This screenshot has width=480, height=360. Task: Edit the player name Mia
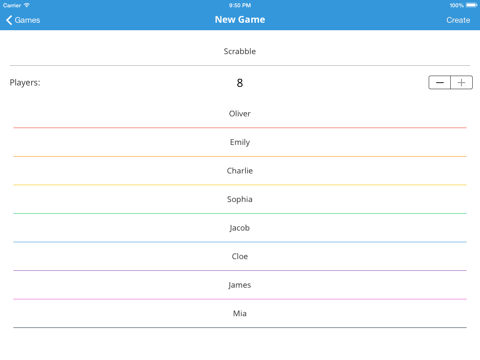tap(240, 313)
